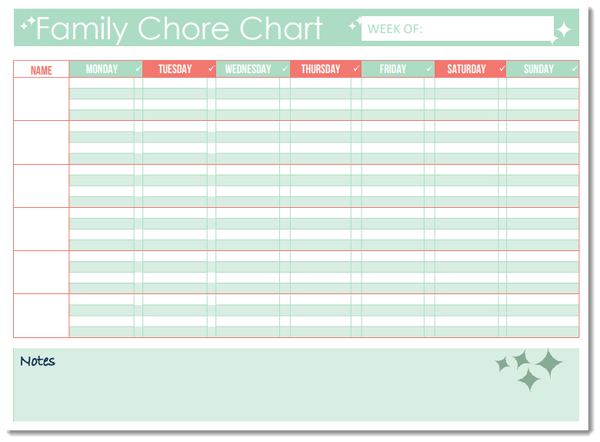Viewport: 600px width, 442px height.
Task: Click the checkmark icon in Thursday header
Action: 356,70
